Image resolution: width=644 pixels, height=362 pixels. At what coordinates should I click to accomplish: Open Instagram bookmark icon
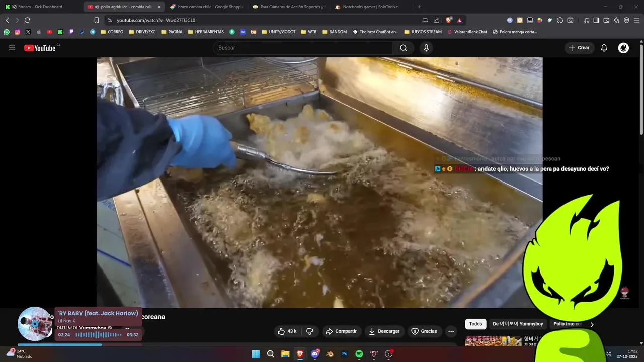(x=17, y=32)
